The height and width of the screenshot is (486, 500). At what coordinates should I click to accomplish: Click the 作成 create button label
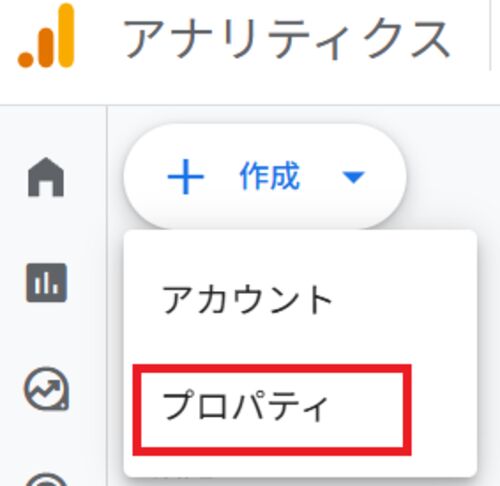click(270, 176)
